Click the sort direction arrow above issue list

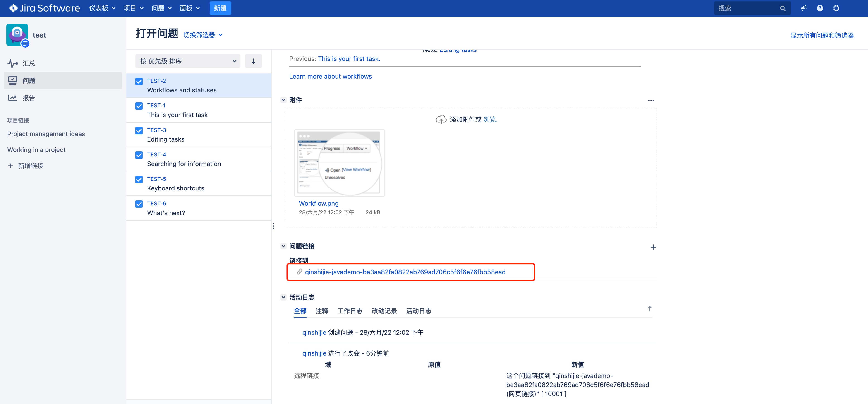tap(253, 61)
